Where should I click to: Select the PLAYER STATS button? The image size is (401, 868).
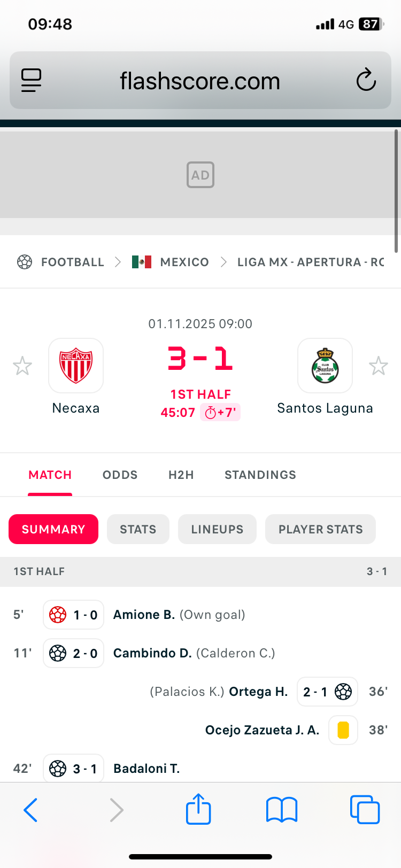click(x=320, y=529)
